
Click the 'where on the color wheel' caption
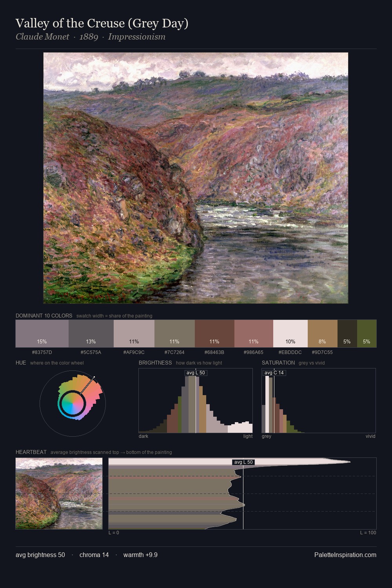point(57,363)
